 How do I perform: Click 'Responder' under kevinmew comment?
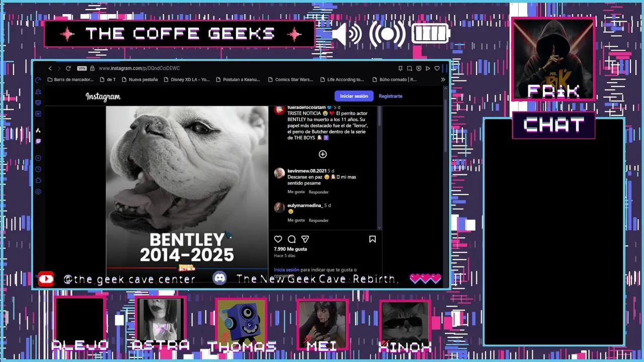[x=318, y=192]
